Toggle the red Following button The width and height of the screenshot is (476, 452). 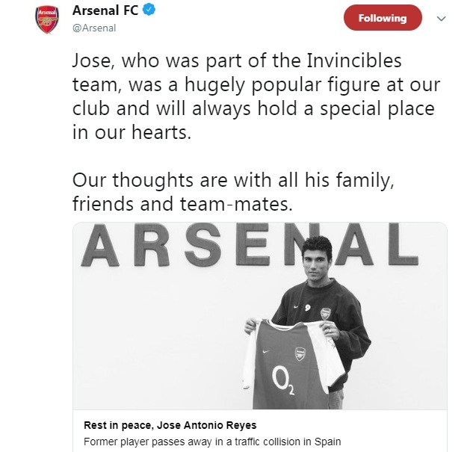tap(383, 18)
